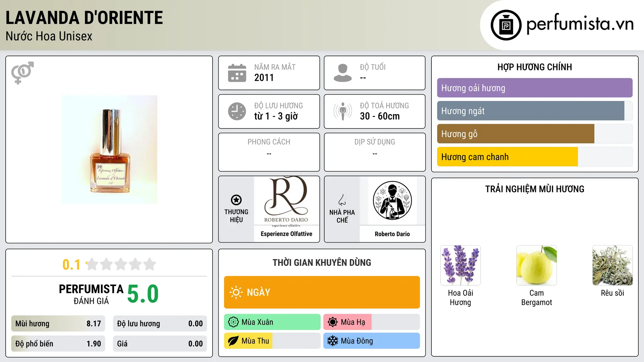This screenshot has width=644, height=362.
Task: Select the Hoa Oải Hương lavender image
Action: tap(460, 265)
